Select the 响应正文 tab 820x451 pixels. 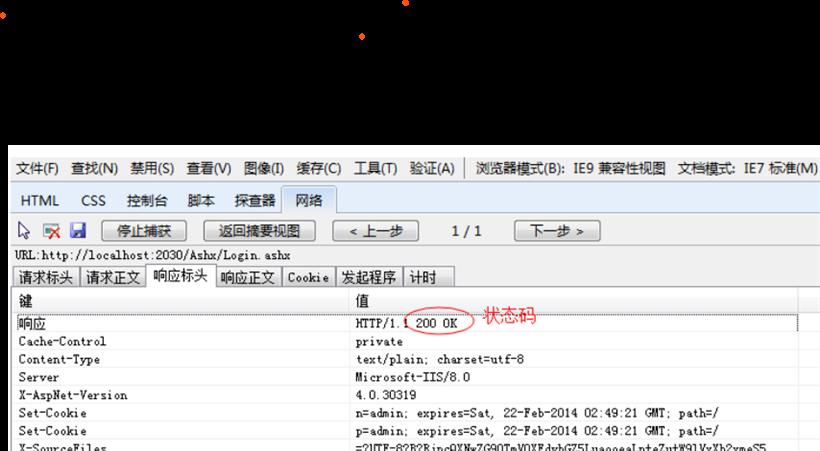pyautogui.click(x=247, y=277)
